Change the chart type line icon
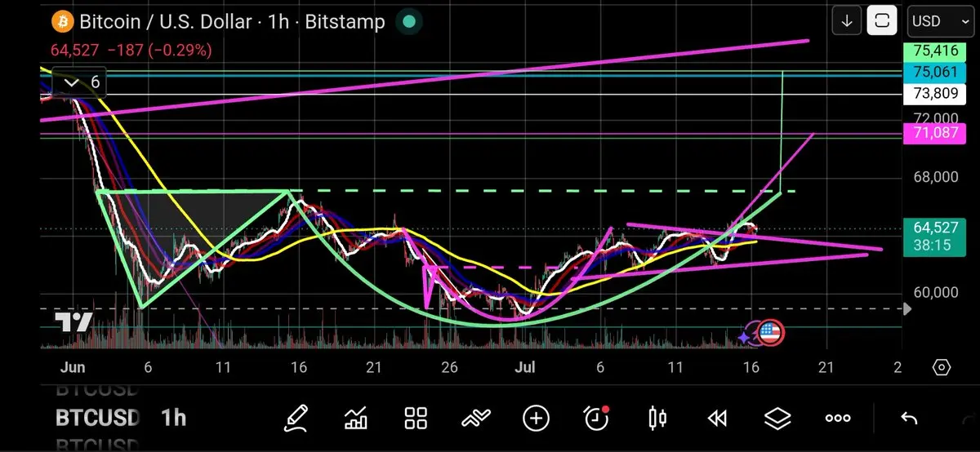Image resolution: width=980 pixels, height=452 pixels. coord(475,419)
